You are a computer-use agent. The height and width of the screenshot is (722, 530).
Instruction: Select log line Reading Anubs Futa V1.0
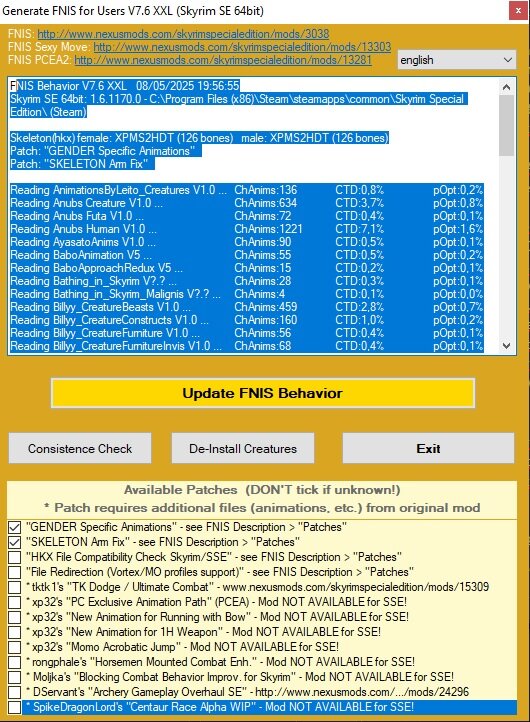coord(246,216)
